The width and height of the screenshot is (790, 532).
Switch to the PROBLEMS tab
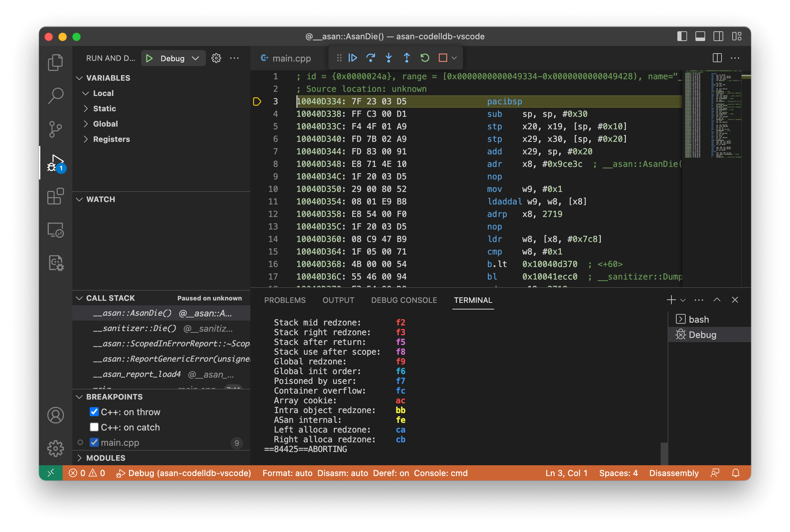pos(285,300)
